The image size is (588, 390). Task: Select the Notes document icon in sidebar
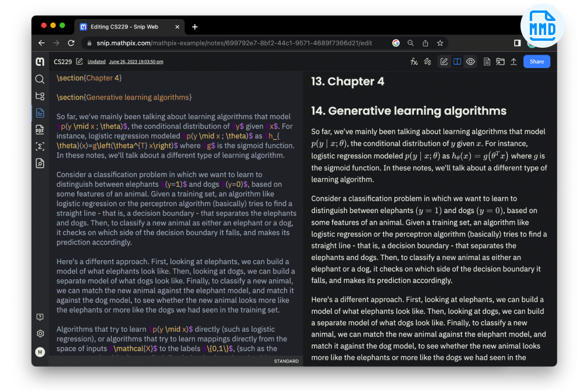pyautogui.click(x=40, y=113)
